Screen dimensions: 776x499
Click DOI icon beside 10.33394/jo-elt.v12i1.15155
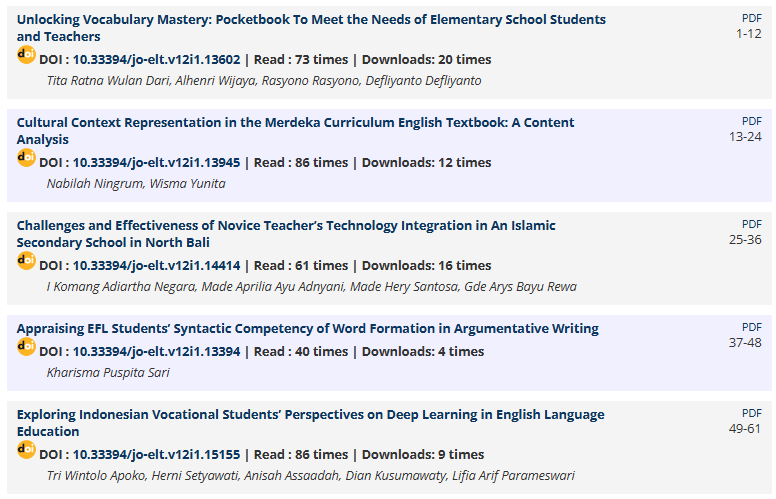coord(26,450)
